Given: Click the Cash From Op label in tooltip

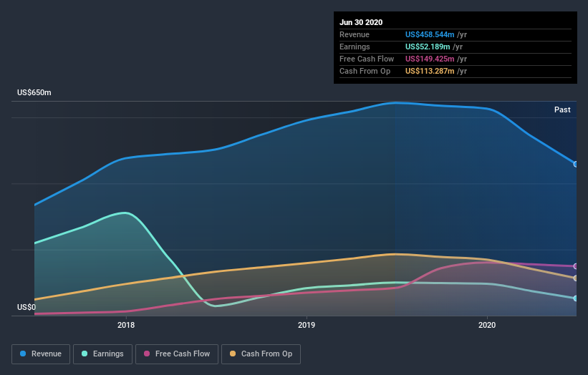Looking at the screenshot, I should point(365,71).
